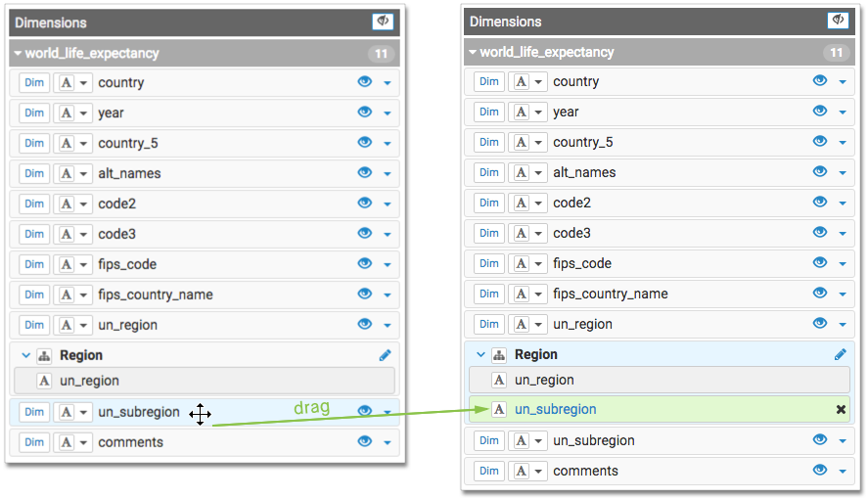Collapse the Region hierarchy in left panel

[26, 355]
